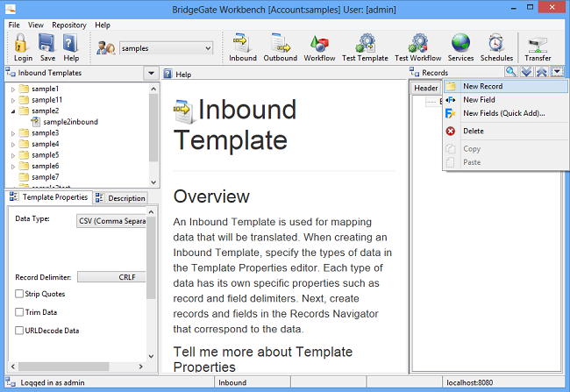570x392 pixels.
Task: Click the Inbound Templates panel title icon
Action: tap(10, 72)
